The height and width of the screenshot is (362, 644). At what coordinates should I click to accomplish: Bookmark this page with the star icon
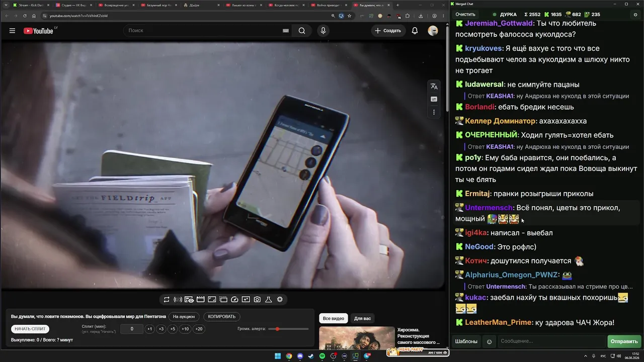click(349, 16)
